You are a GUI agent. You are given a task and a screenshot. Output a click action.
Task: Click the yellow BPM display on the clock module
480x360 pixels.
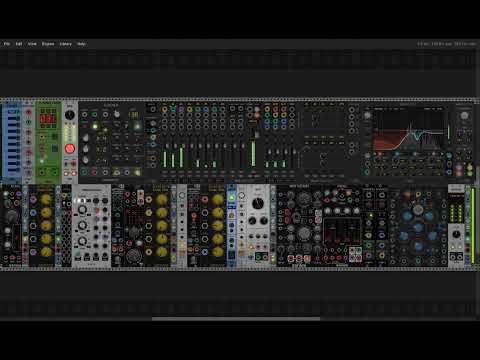133,115
